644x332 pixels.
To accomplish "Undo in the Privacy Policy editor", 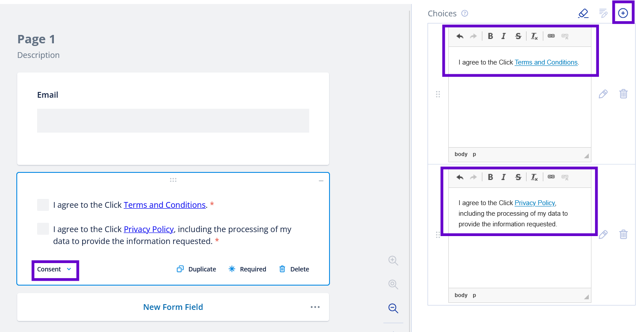I will pyautogui.click(x=460, y=177).
